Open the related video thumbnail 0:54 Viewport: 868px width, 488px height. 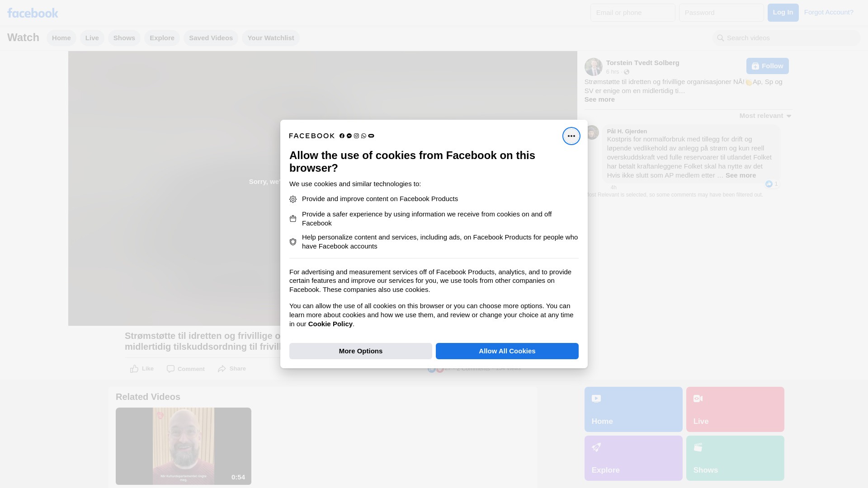(183, 446)
